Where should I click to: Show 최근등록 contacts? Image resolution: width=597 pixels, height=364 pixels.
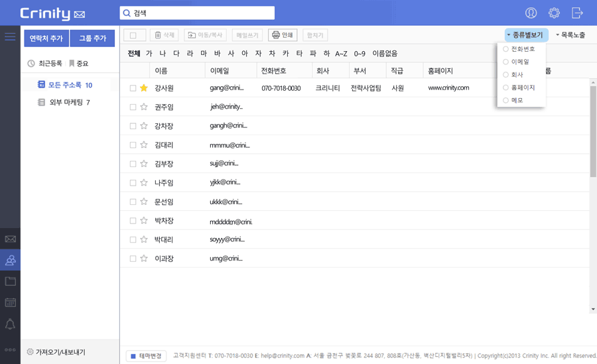pyautogui.click(x=45, y=63)
